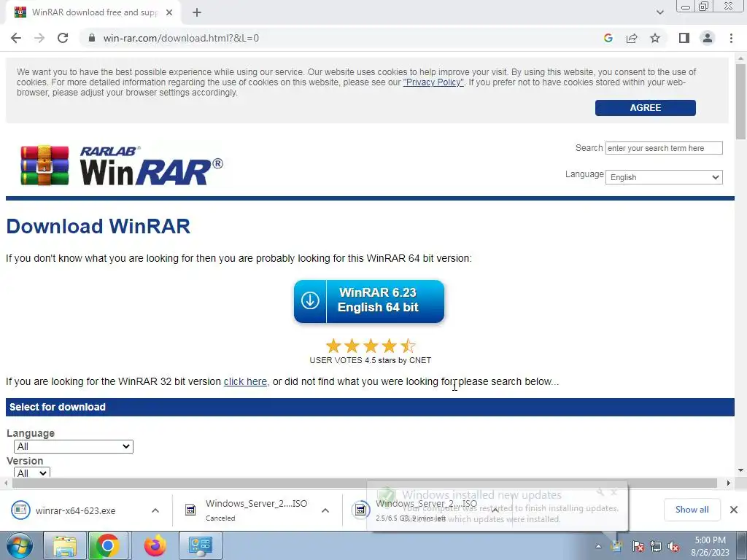
Task: Open the tab search chevron
Action: click(x=659, y=12)
